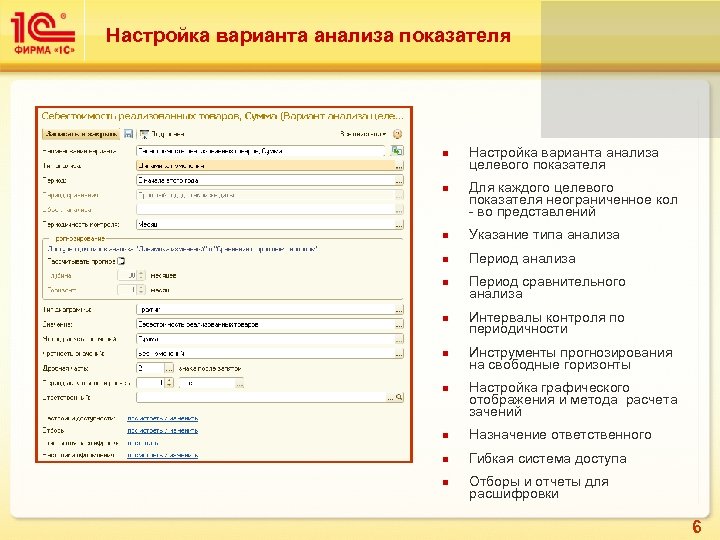Click bullet text 'Интервалы контроля по периодичности'
Image resolution: width=720 pixels, height=540 pixels.
coord(546,323)
